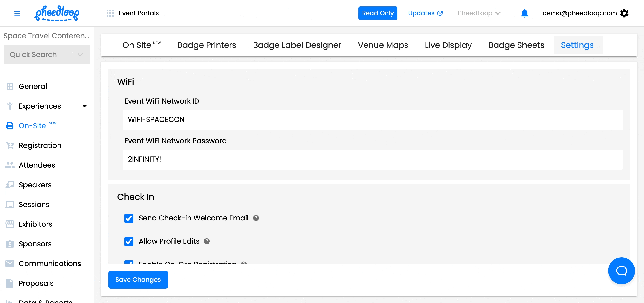The width and height of the screenshot is (644, 303).
Task: Click the Save Changes button
Action: 138,280
